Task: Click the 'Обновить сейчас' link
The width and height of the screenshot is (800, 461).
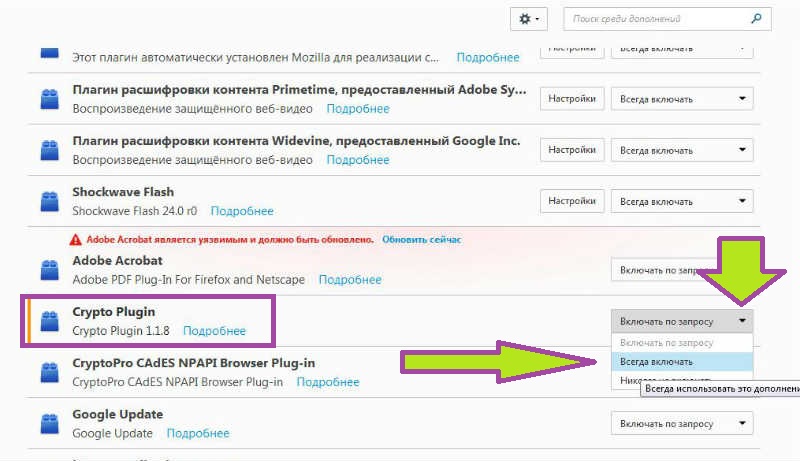Action: tap(421, 239)
